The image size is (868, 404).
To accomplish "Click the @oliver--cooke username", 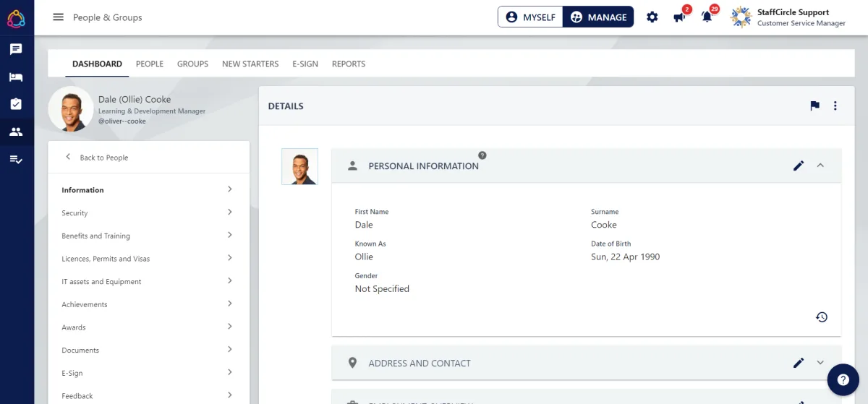I will click(x=122, y=121).
